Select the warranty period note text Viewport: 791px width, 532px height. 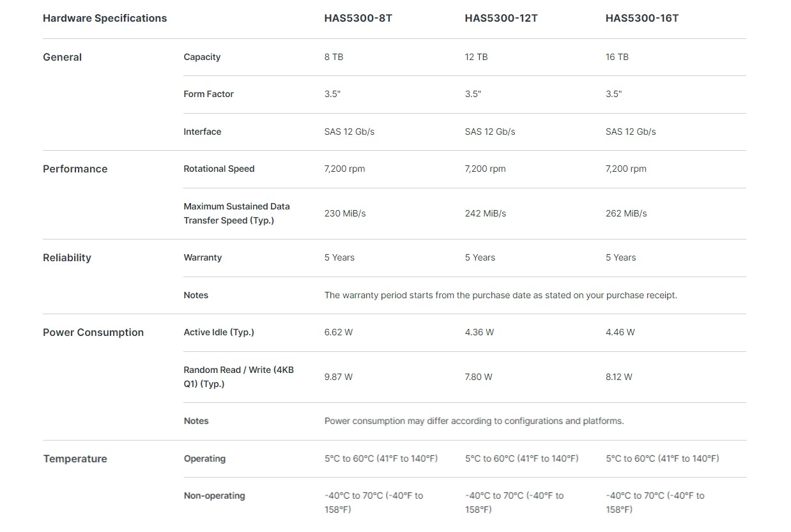[501, 295]
